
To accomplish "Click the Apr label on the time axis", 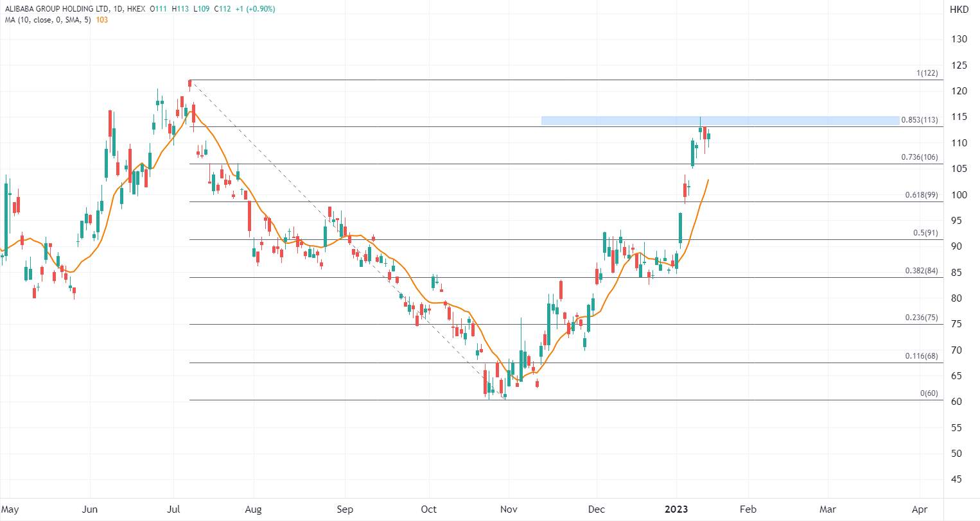I will 920,509.
